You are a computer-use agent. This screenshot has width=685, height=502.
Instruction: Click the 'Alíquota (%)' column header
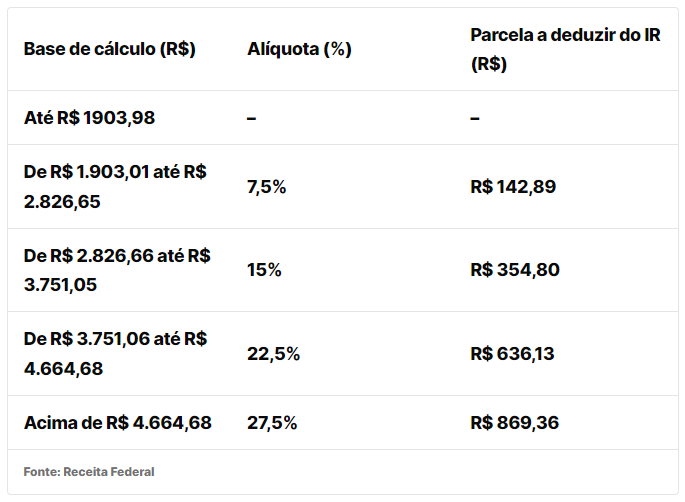299,49
